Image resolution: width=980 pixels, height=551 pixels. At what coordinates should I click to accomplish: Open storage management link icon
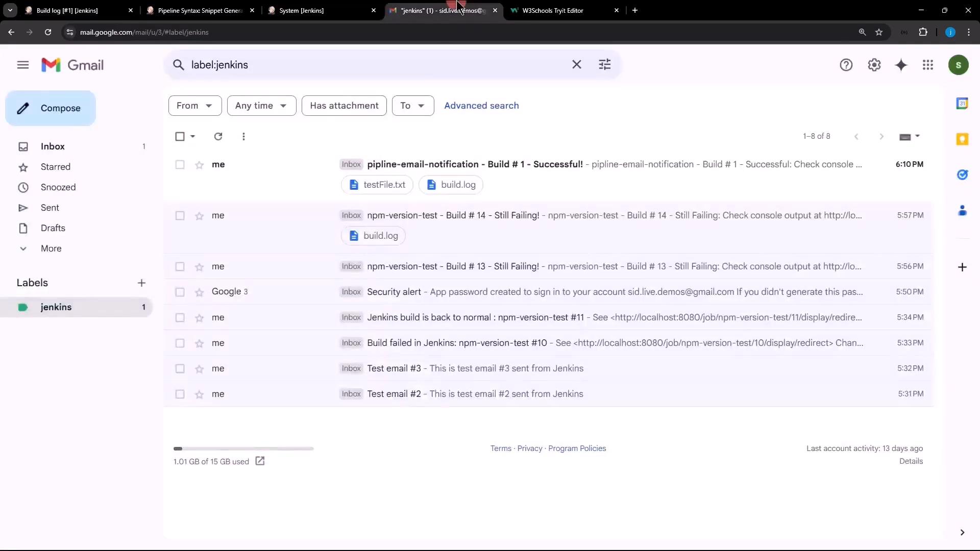pos(260,461)
